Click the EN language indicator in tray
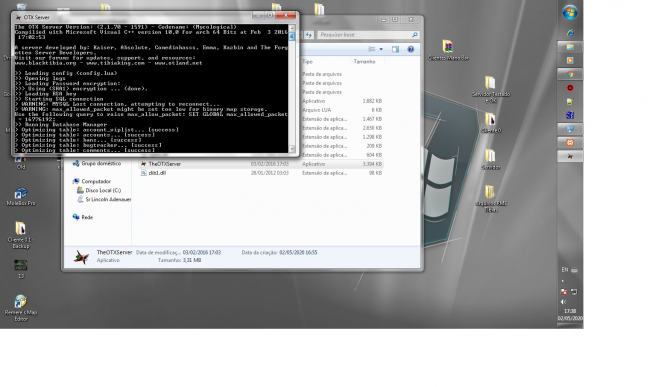The image size is (650, 387). coord(565,270)
